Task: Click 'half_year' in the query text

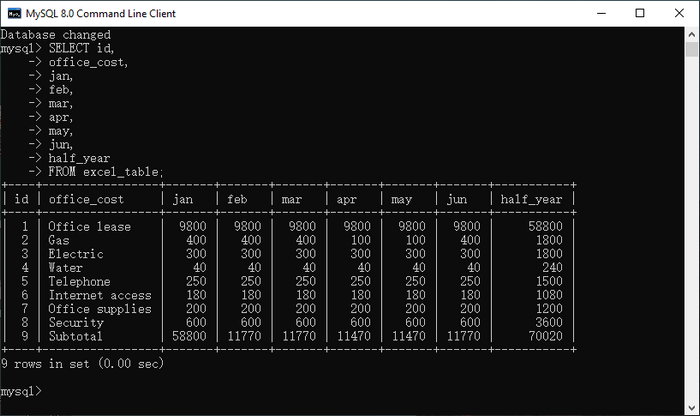Action: coord(79,158)
